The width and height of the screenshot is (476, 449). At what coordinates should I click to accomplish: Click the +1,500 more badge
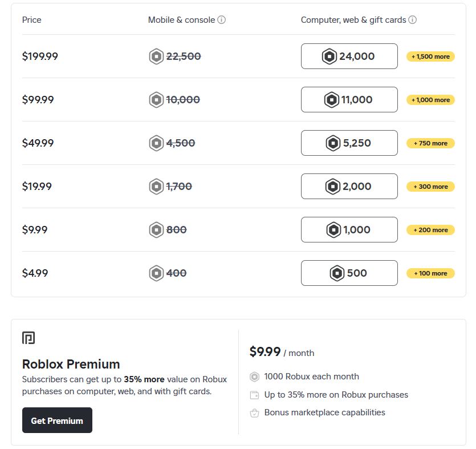[x=430, y=56]
